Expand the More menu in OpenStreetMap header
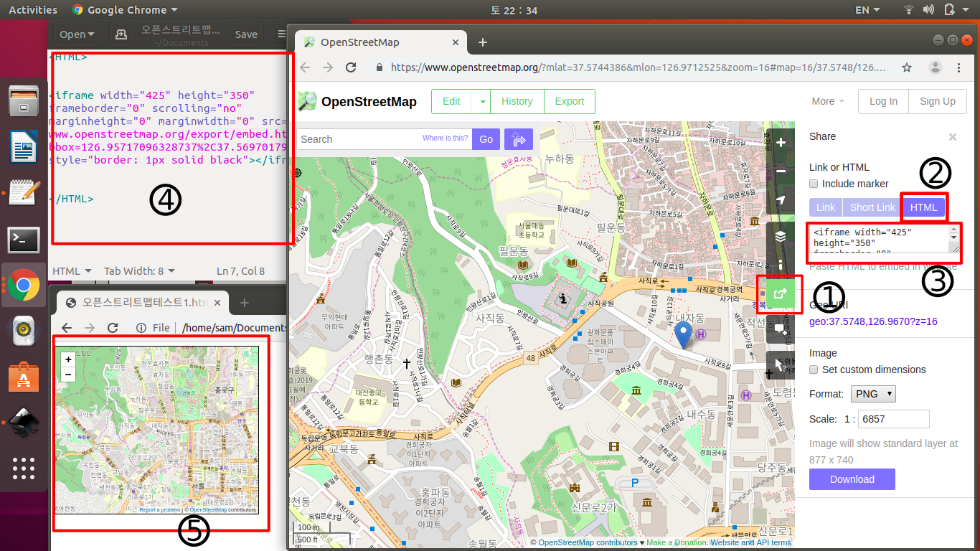Viewport: 980px width, 551px height. (828, 101)
